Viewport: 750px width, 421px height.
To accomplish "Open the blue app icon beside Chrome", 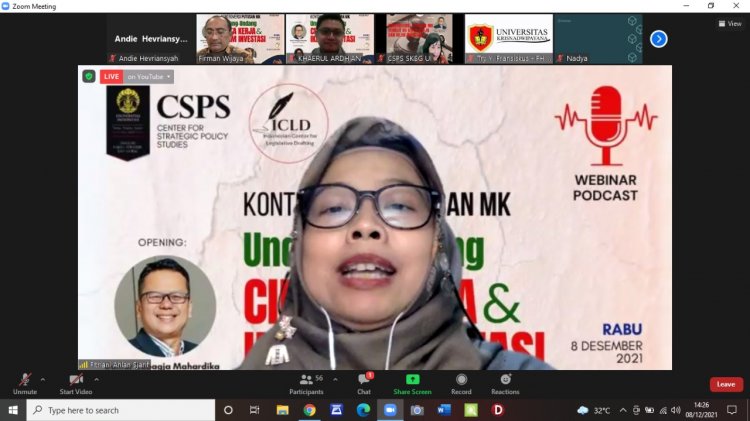I will [x=336, y=410].
